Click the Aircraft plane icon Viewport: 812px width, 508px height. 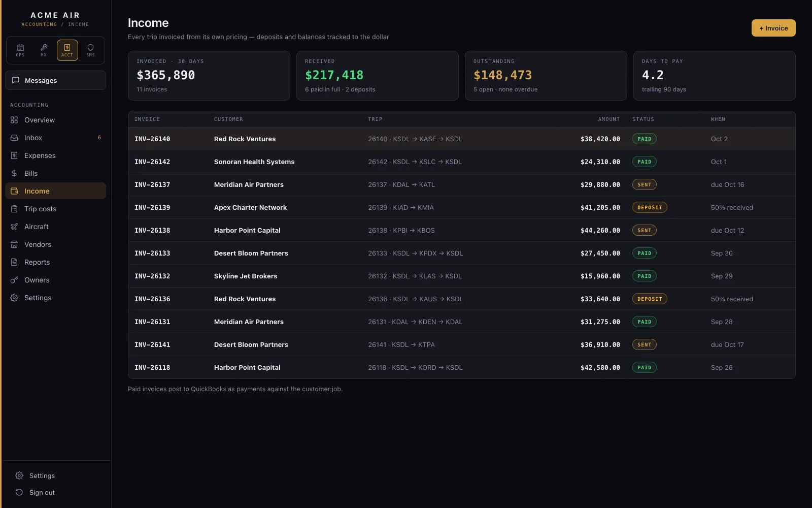[14, 227]
